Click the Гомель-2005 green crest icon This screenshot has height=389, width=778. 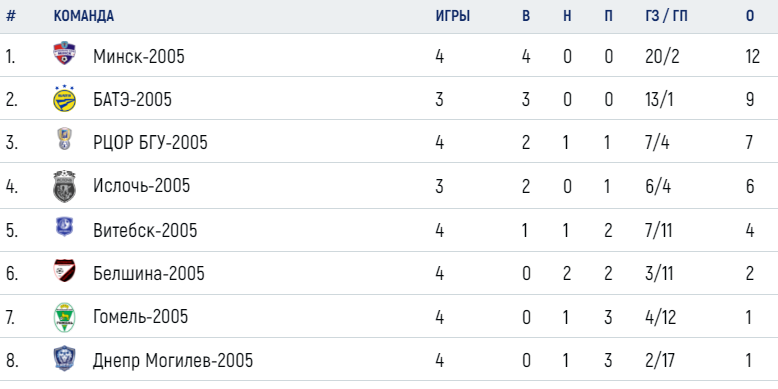(65, 317)
